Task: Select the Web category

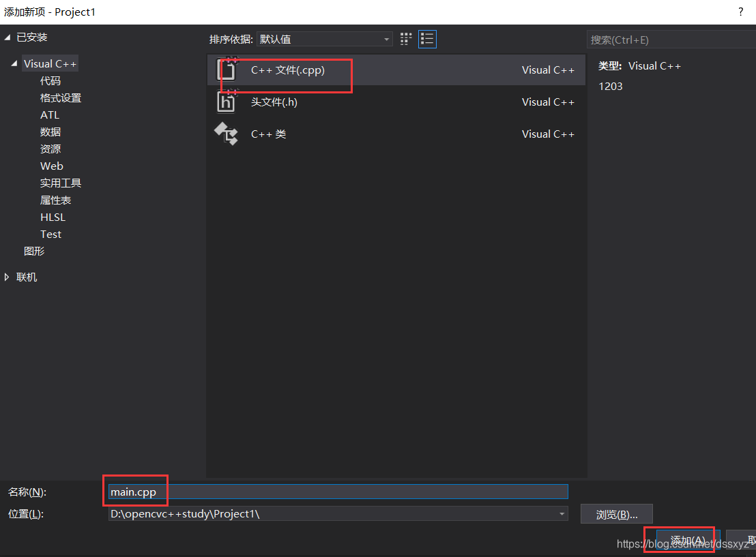Action: tap(52, 166)
